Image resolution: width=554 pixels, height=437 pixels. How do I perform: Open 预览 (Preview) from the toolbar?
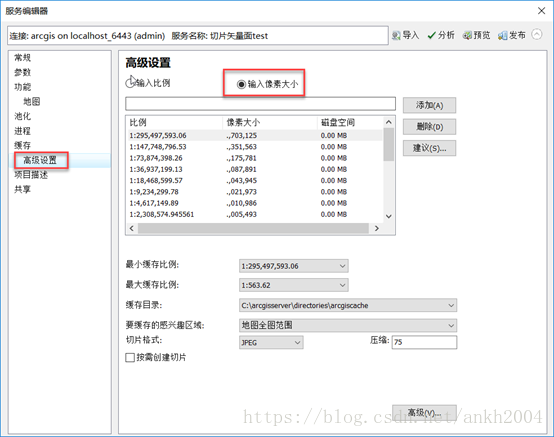point(476,35)
